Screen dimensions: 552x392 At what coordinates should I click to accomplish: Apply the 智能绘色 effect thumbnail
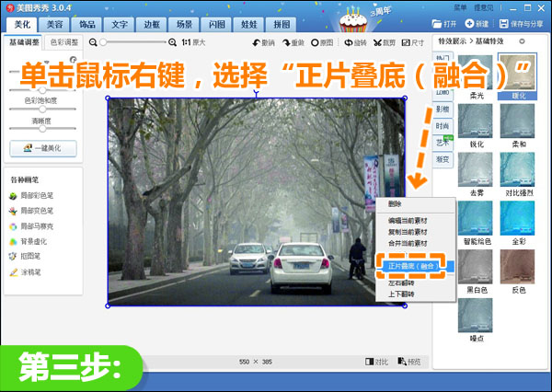tap(476, 218)
